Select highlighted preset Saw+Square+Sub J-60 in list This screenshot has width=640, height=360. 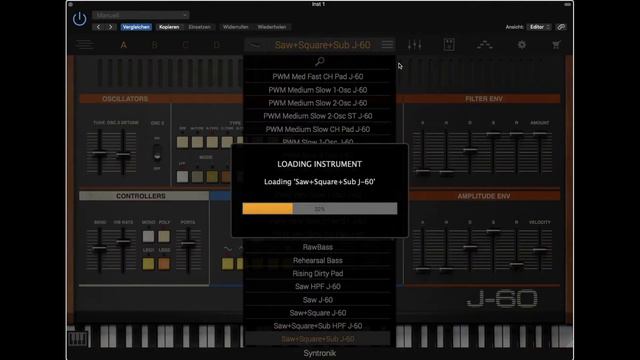pos(318,339)
